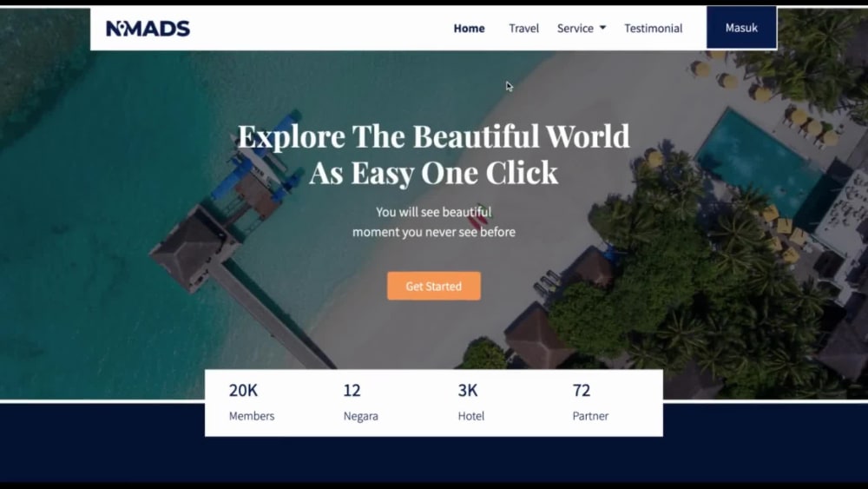Click the Negara label in stats card

click(361, 416)
